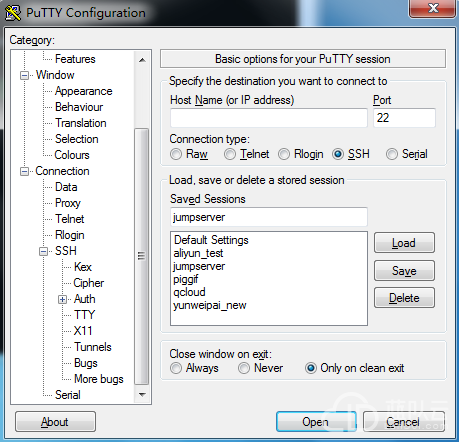Delete the selected saved session

404,298
